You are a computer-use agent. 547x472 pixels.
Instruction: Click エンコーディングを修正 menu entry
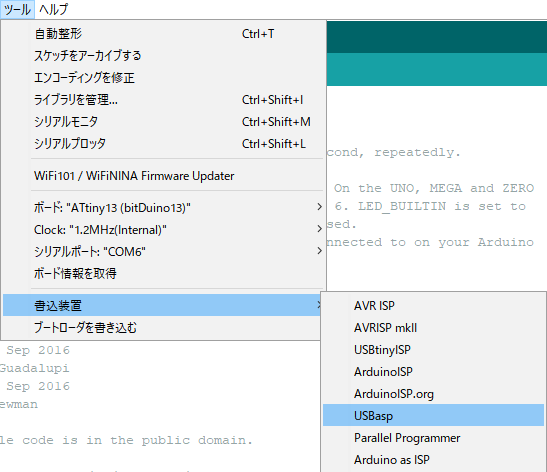click(x=164, y=78)
